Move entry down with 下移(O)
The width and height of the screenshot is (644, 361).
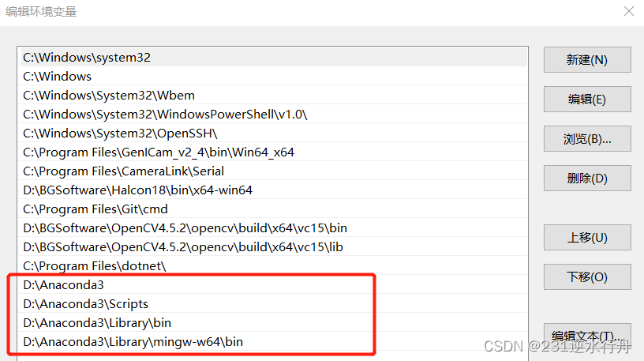[587, 276]
